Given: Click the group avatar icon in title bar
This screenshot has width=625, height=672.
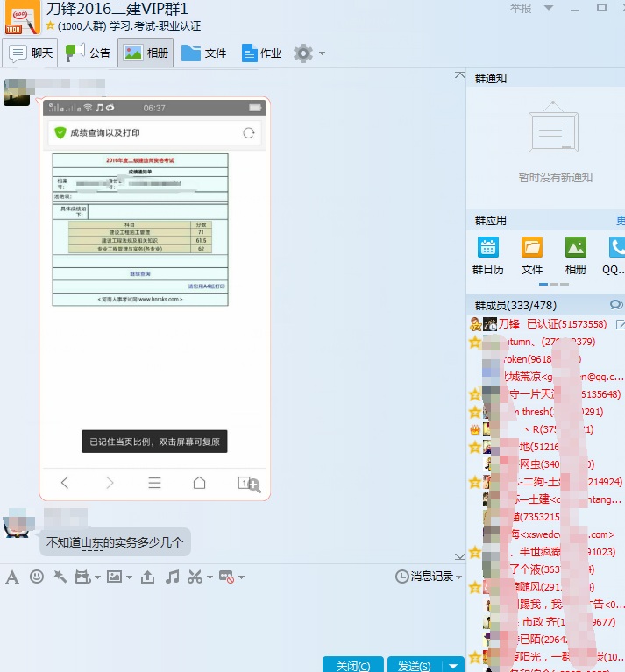Looking at the screenshot, I should click(x=22, y=18).
